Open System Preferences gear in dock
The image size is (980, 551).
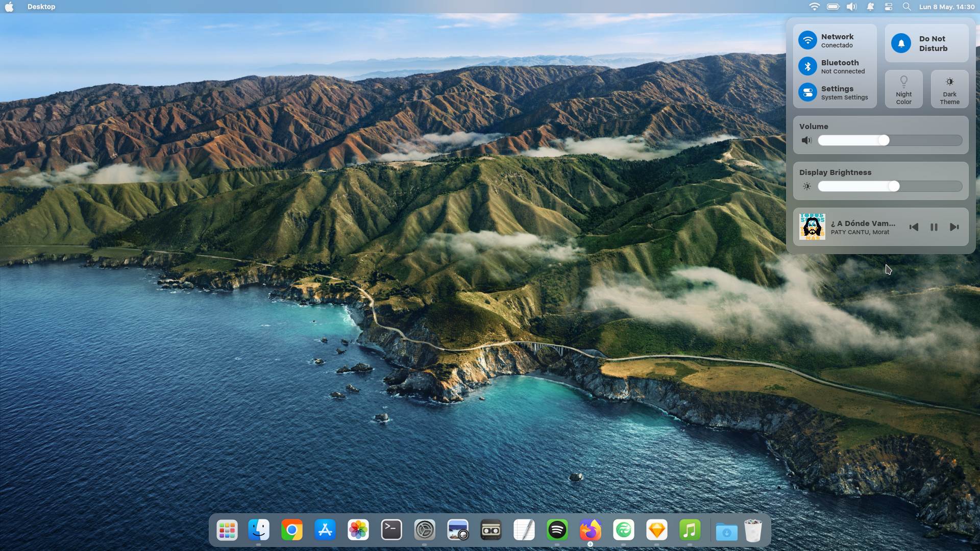(x=425, y=530)
